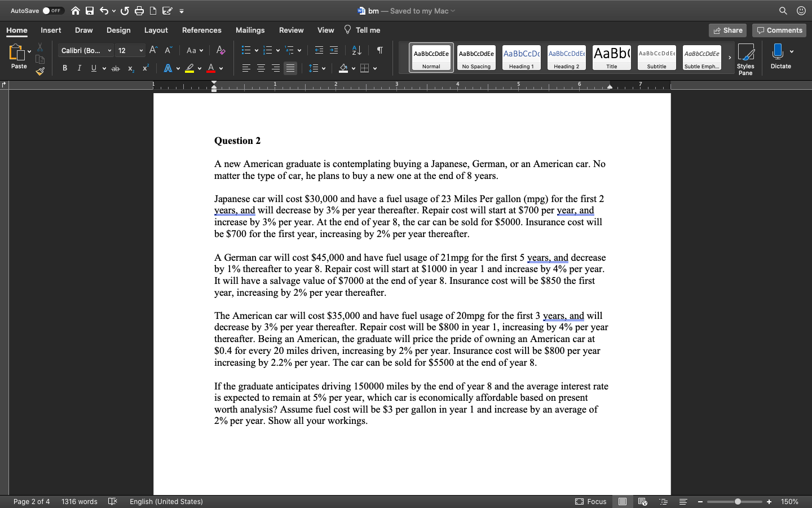This screenshot has width=812, height=508.
Task: Select the Format Painter
Action: (39, 71)
